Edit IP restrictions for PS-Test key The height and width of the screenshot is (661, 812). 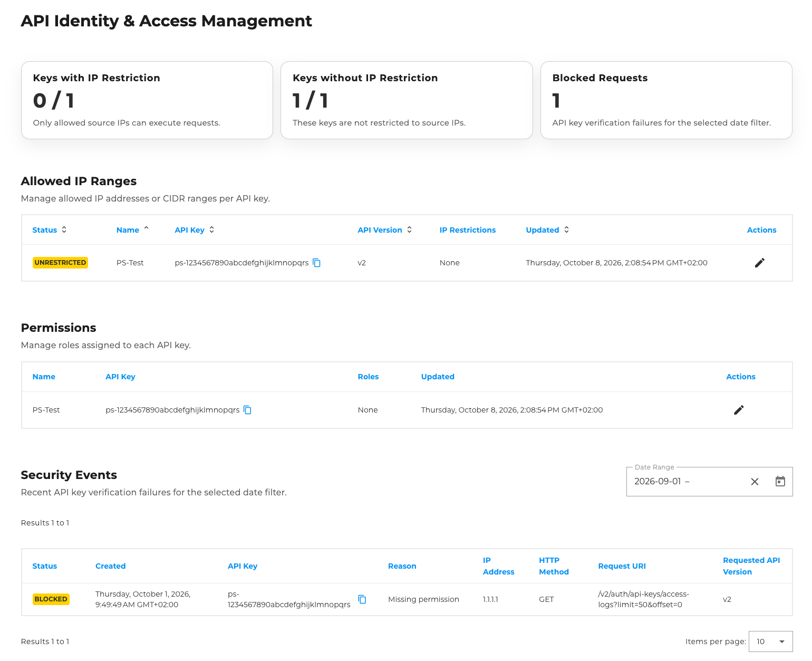click(x=760, y=263)
